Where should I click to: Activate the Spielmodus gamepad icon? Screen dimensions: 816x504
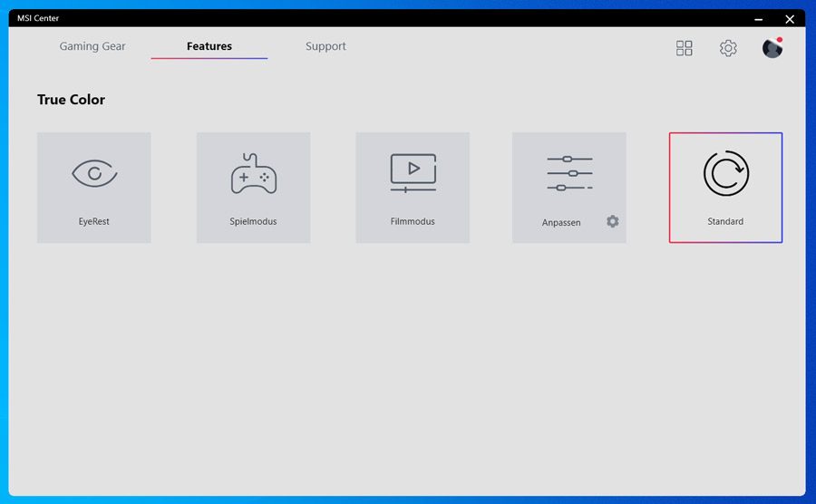pos(254,173)
